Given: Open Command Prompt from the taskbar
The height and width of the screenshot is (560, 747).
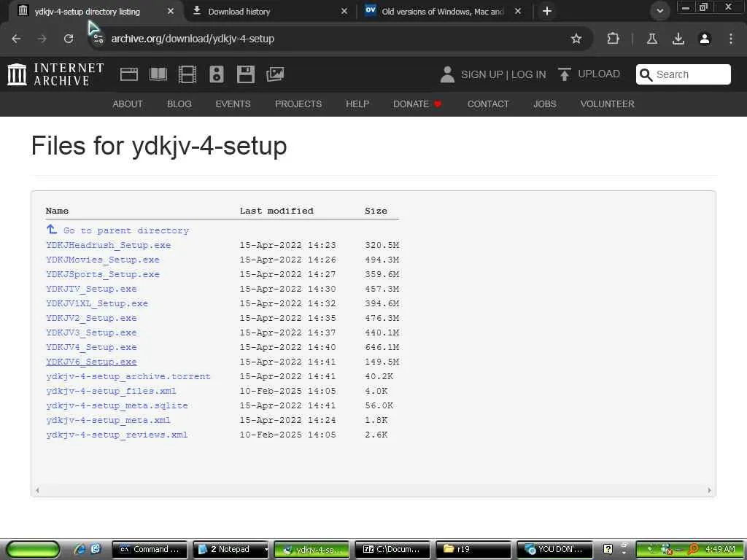Looking at the screenshot, I should click(x=150, y=550).
